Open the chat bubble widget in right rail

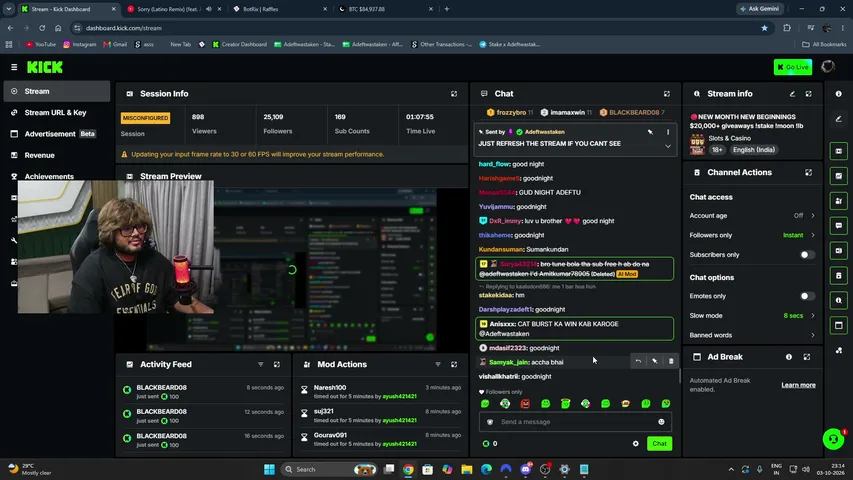838,225
